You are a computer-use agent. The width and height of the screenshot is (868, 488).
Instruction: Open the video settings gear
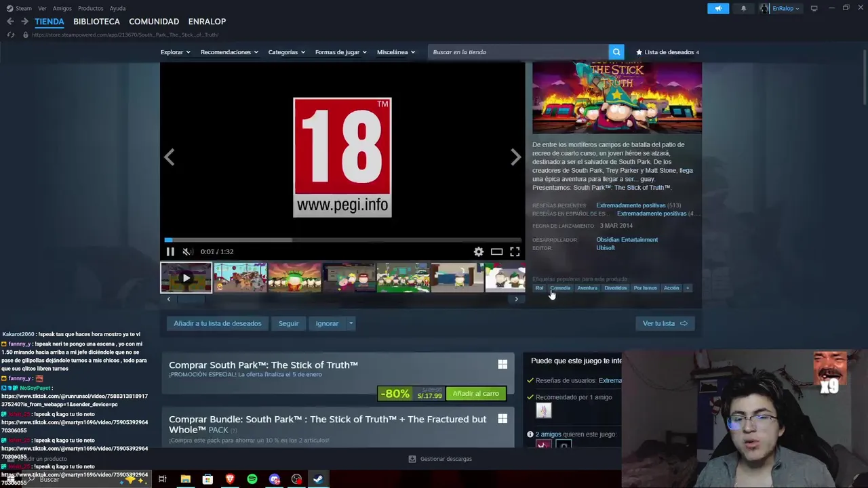[x=479, y=251]
